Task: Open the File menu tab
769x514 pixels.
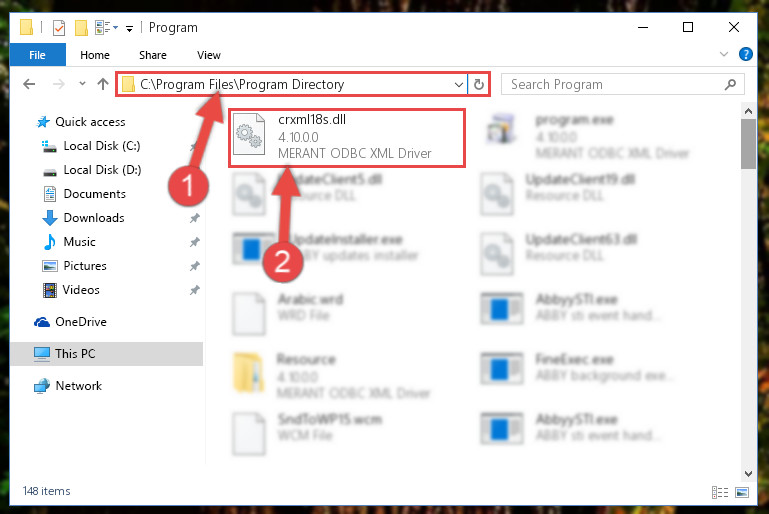Action: pyautogui.click(x=37, y=55)
